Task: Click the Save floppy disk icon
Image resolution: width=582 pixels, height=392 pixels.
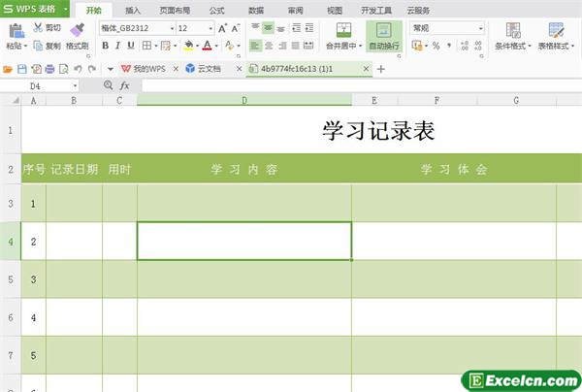Action: tap(22, 69)
